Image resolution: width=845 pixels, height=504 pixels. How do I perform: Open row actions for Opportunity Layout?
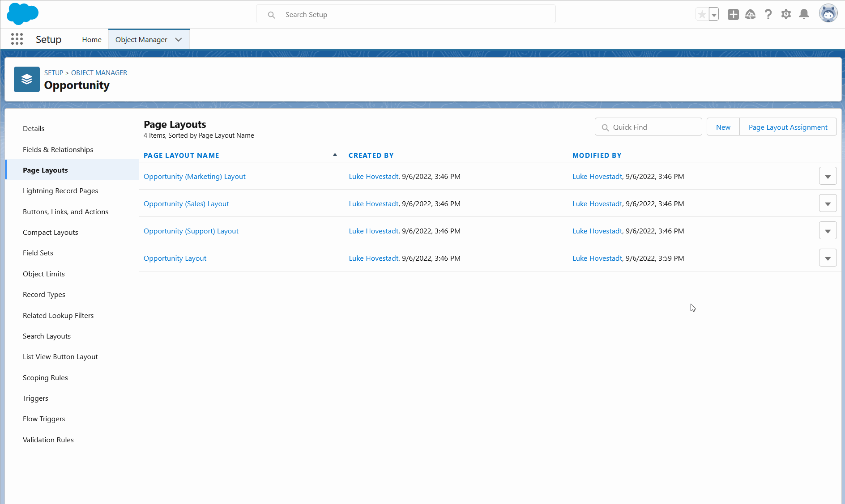828,258
